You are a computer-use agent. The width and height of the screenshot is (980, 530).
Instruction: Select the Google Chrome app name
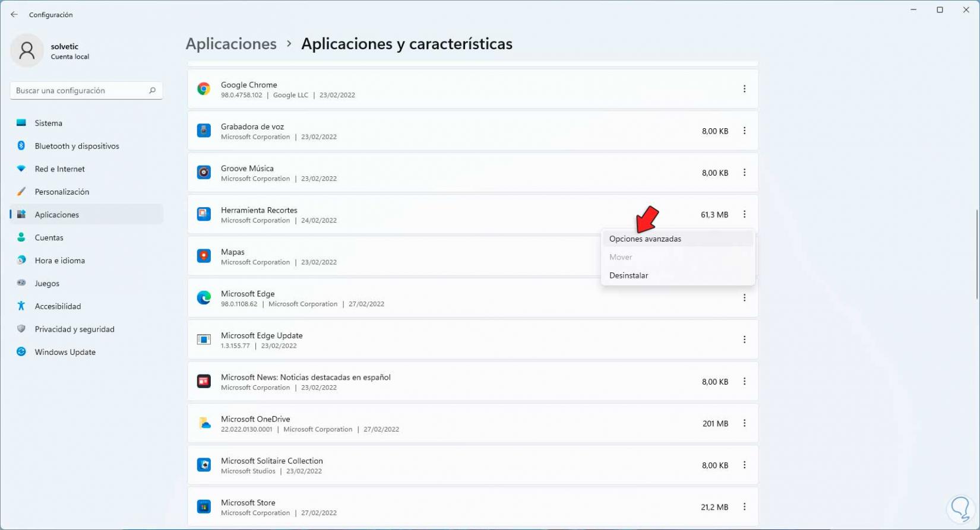tap(249, 85)
